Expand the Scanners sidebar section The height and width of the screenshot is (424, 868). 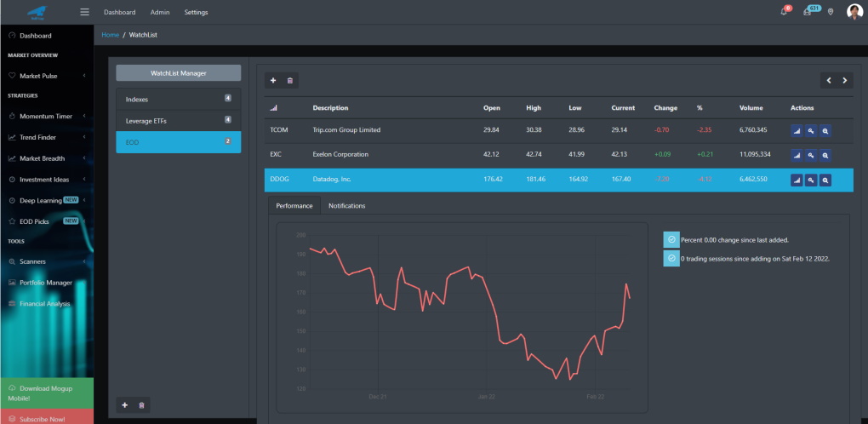click(x=47, y=261)
